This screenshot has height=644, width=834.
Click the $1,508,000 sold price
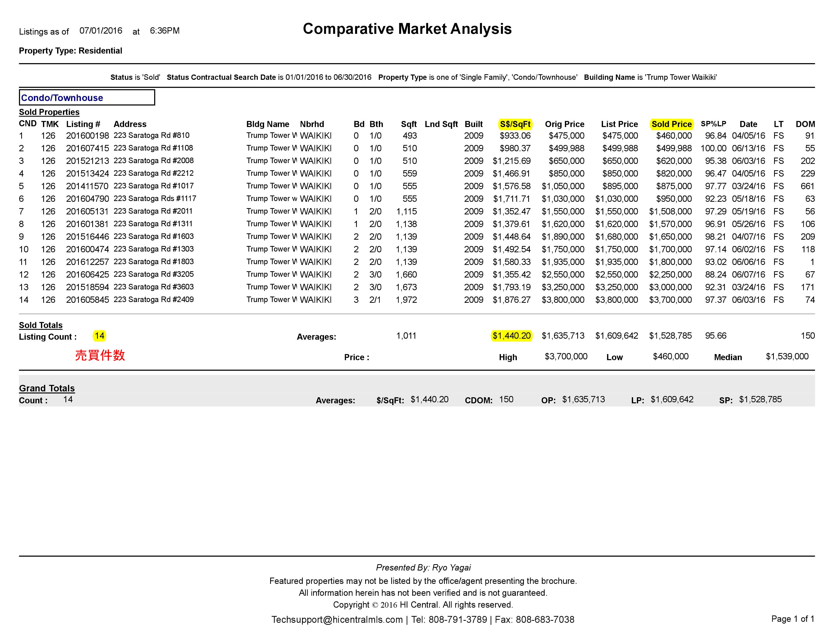[x=670, y=211]
